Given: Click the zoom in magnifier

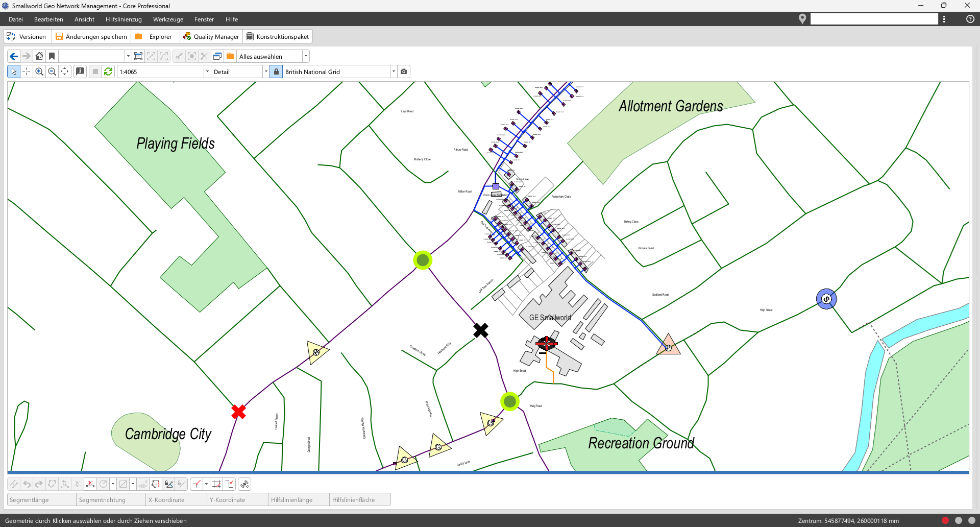Looking at the screenshot, I should (x=39, y=71).
